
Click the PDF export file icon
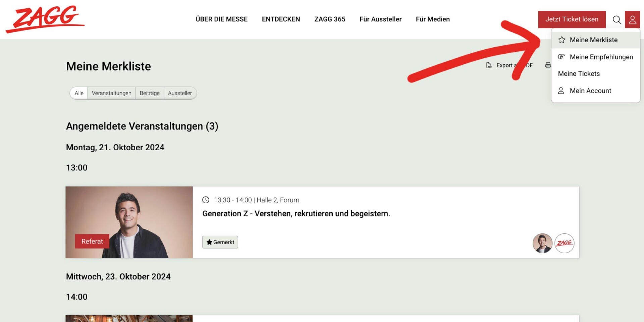pyautogui.click(x=489, y=65)
